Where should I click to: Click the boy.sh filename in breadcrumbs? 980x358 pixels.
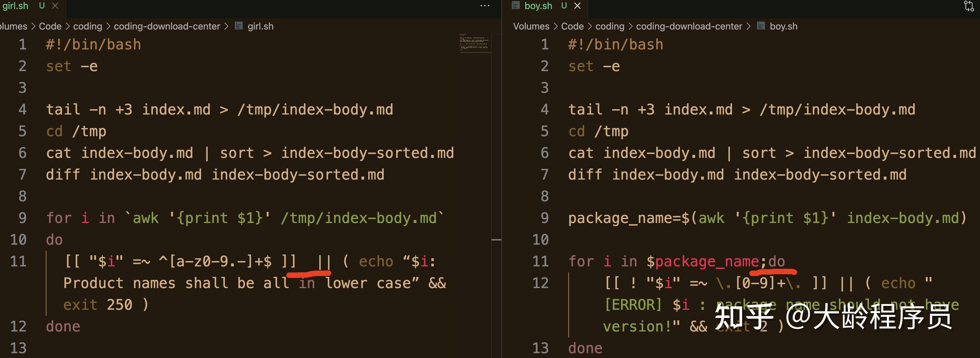coord(783,26)
